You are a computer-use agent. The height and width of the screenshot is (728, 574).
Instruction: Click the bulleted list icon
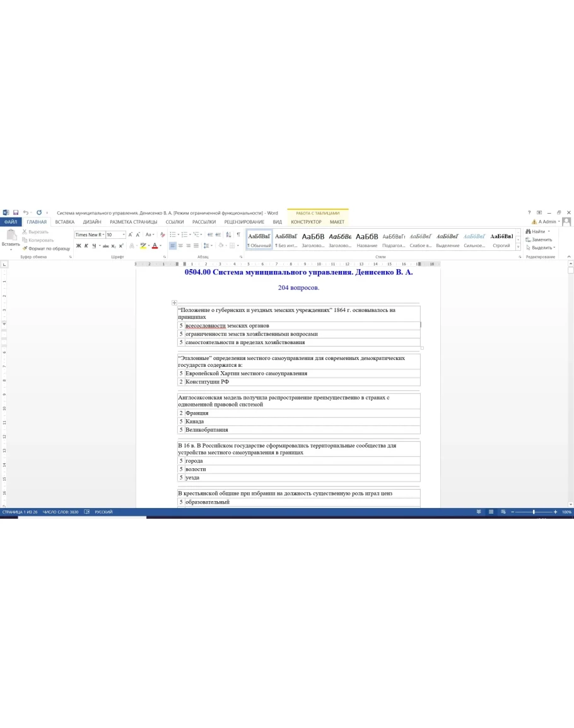coord(173,234)
